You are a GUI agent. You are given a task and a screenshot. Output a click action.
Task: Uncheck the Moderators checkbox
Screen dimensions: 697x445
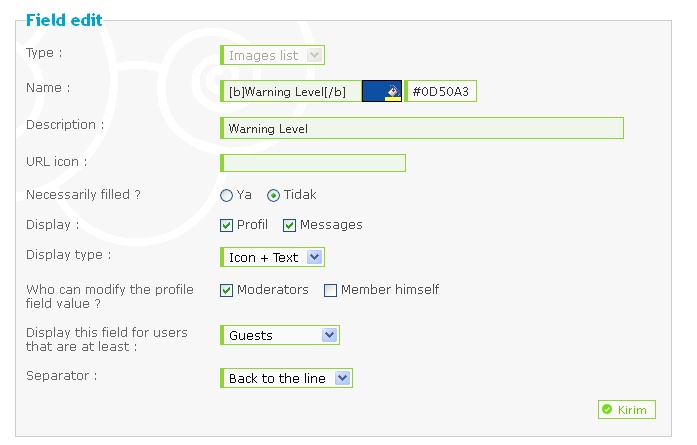[226, 290]
